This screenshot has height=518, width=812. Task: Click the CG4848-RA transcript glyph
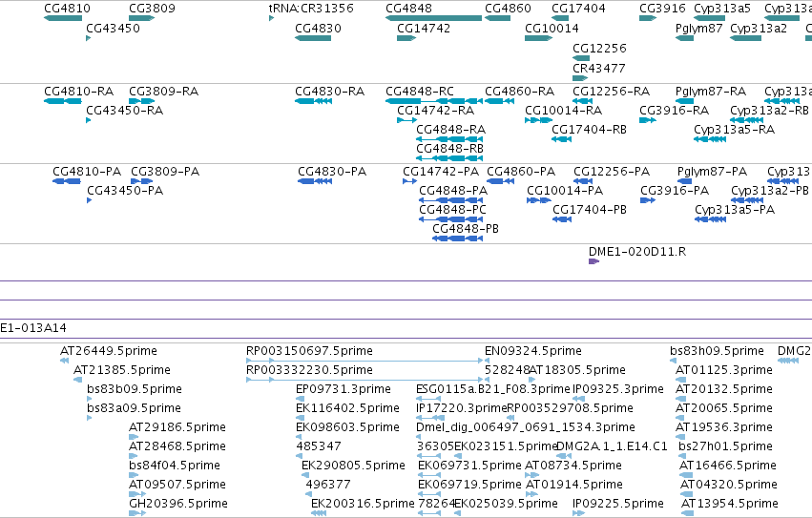point(449,139)
